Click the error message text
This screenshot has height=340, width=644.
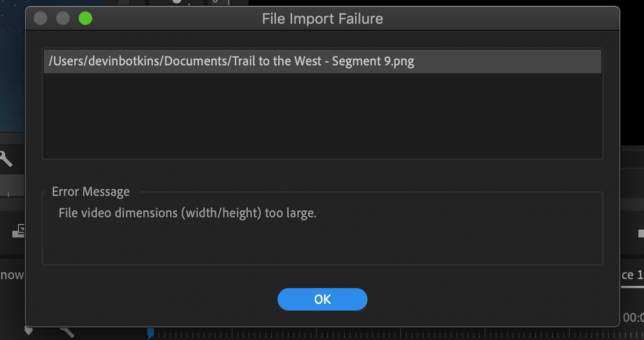coord(188,213)
